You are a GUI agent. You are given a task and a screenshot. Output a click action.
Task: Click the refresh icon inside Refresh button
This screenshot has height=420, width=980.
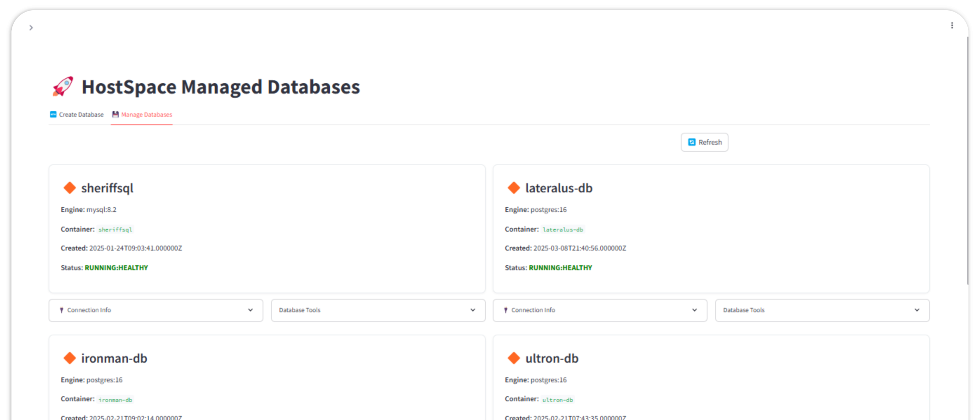692,142
